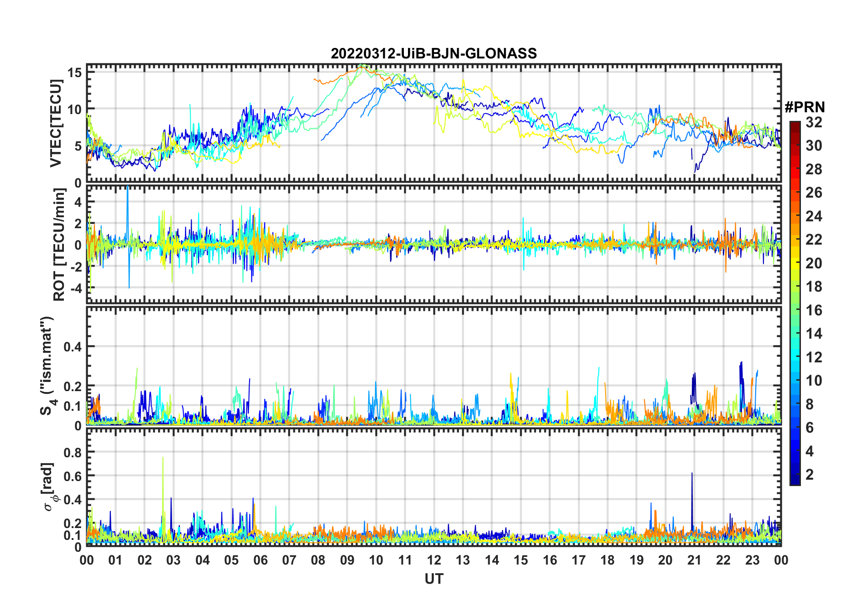The image size is (868, 607).
Task: Click x-axis tick label 09
Action: 347,560
